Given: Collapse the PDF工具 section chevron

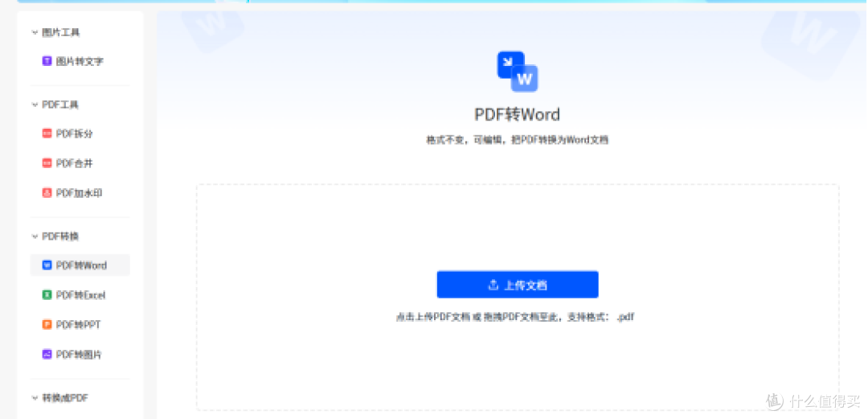Looking at the screenshot, I should [35, 105].
